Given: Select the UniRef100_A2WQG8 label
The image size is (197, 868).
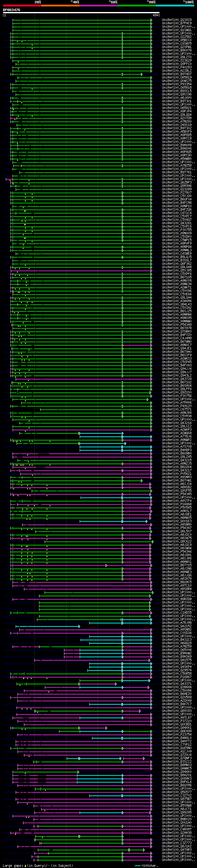Looking at the screenshot, I should (x=177, y=433).
